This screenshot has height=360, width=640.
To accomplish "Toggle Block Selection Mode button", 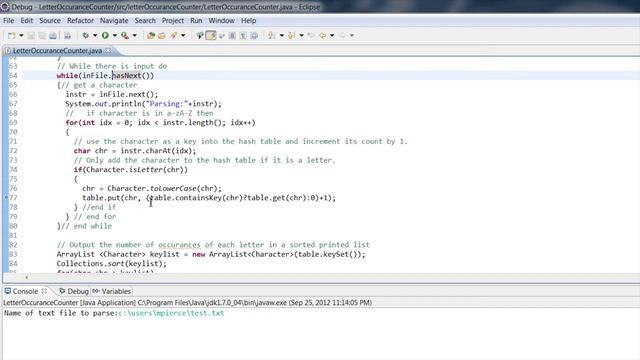I will click(232, 36).
